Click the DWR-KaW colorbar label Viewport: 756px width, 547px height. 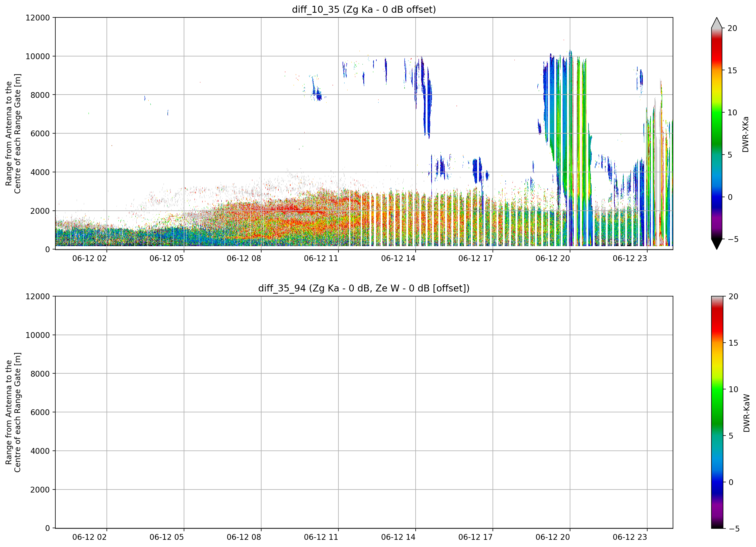click(747, 413)
